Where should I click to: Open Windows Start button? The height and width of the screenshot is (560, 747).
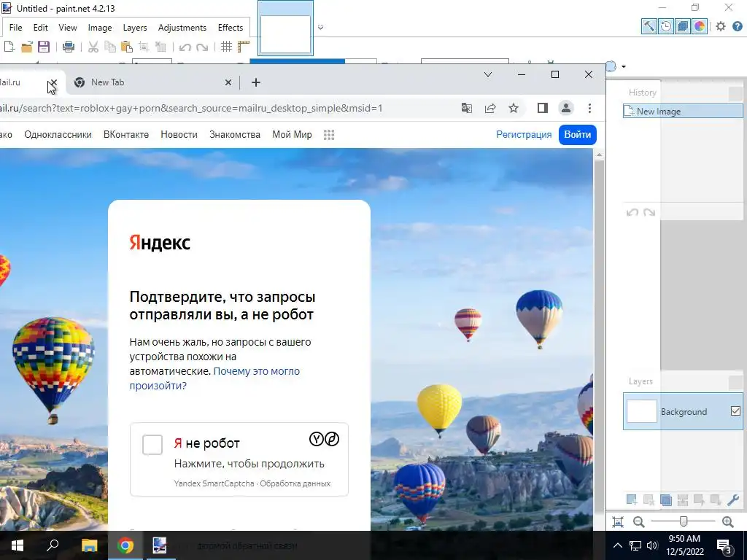point(18,545)
